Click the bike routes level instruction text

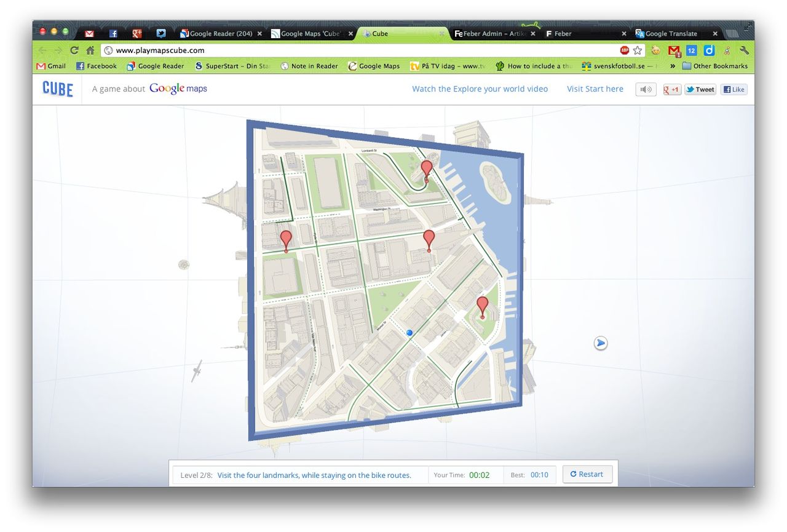coord(314,475)
